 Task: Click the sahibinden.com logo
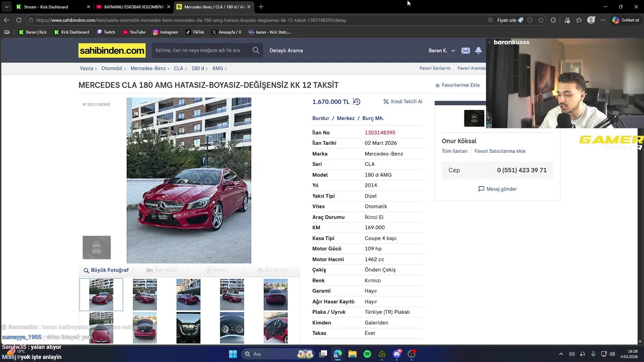click(x=112, y=50)
